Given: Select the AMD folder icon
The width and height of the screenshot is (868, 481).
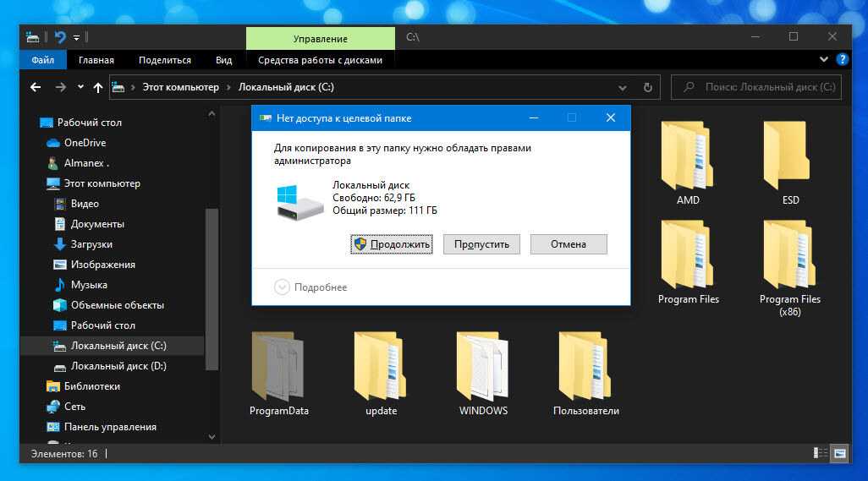Looking at the screenshot, I should coord(687,156).
